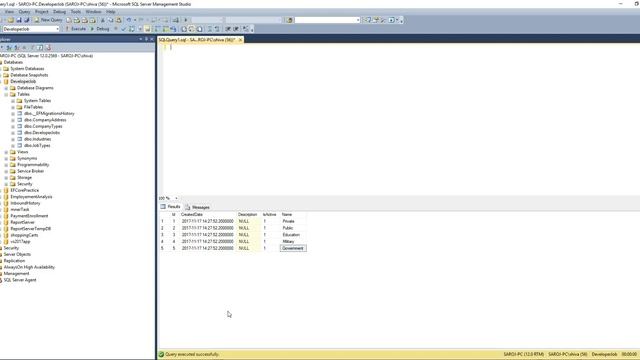Screen dimensions: 640x360
Task: Select the dbo.JobTypes table
Action: pos(37,146)
